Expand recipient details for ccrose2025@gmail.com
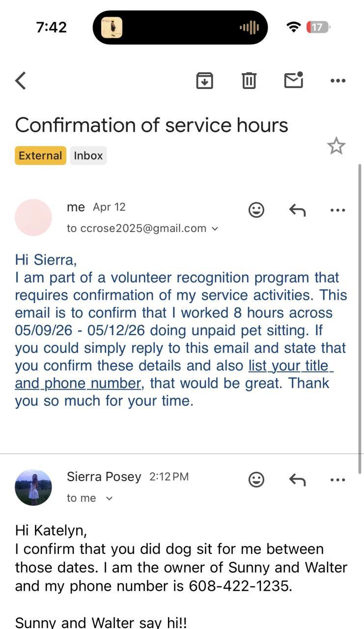Viewport: 364px width, 629px height. click(214, 229)
